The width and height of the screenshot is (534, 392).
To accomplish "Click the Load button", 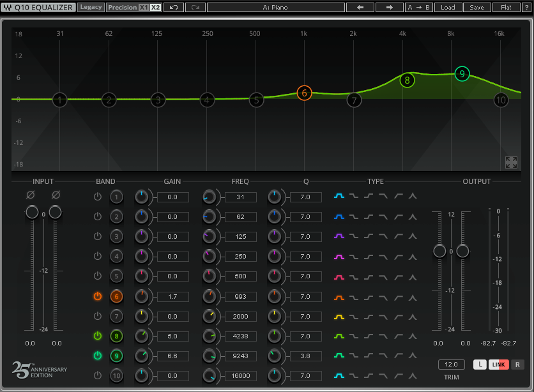I will point(448,7).
